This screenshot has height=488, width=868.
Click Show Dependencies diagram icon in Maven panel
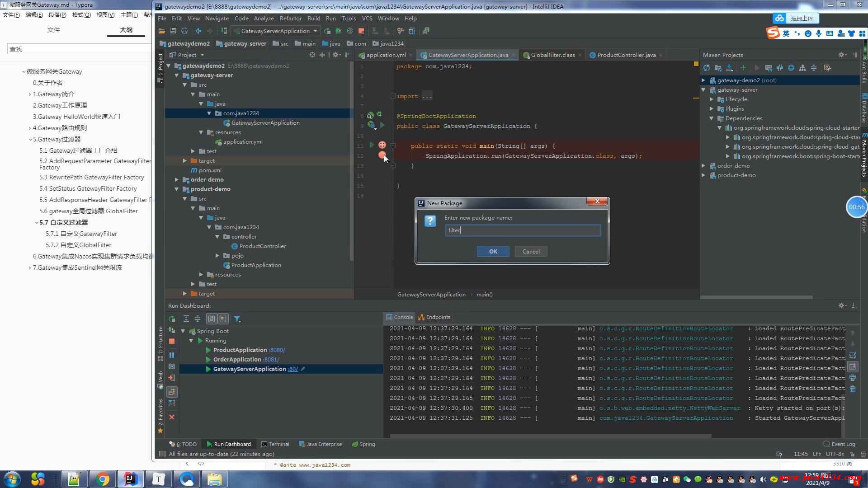(x=802, y=68)
